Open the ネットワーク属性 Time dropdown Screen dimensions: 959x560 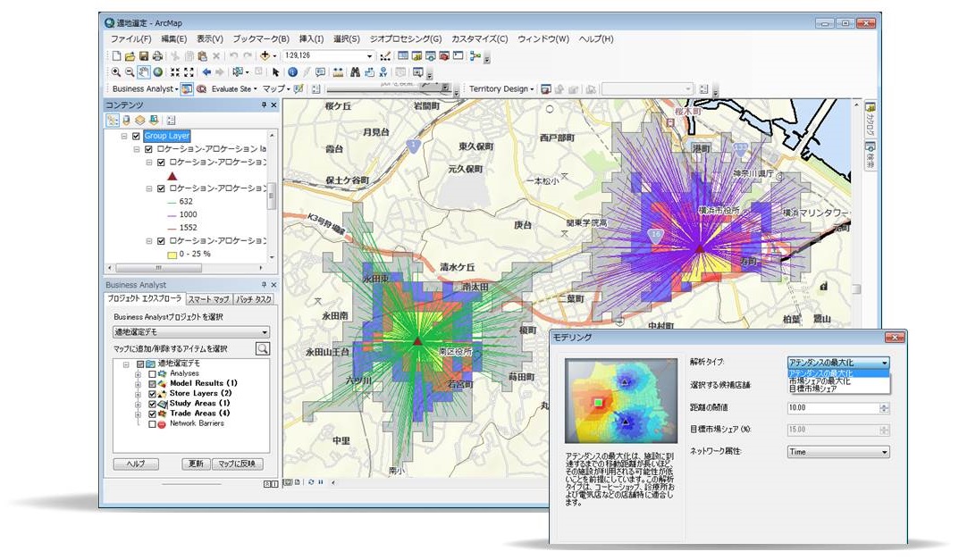838,452
